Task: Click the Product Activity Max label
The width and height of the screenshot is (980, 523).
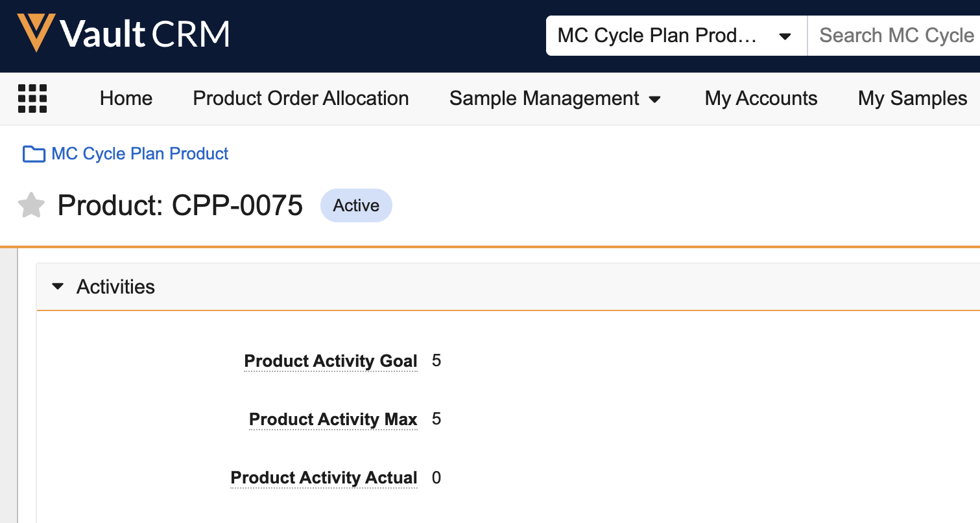Action: coord(333,419)
